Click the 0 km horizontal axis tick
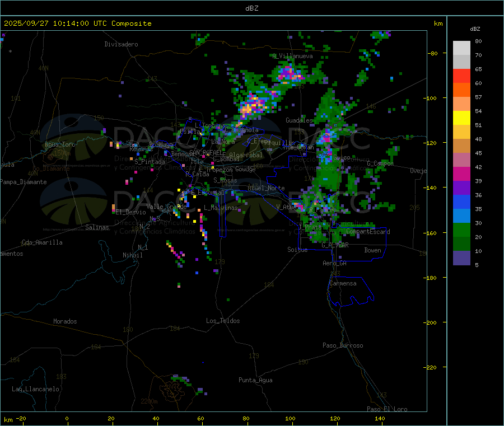The image size is (504, 426). click(x=67, y=418)
